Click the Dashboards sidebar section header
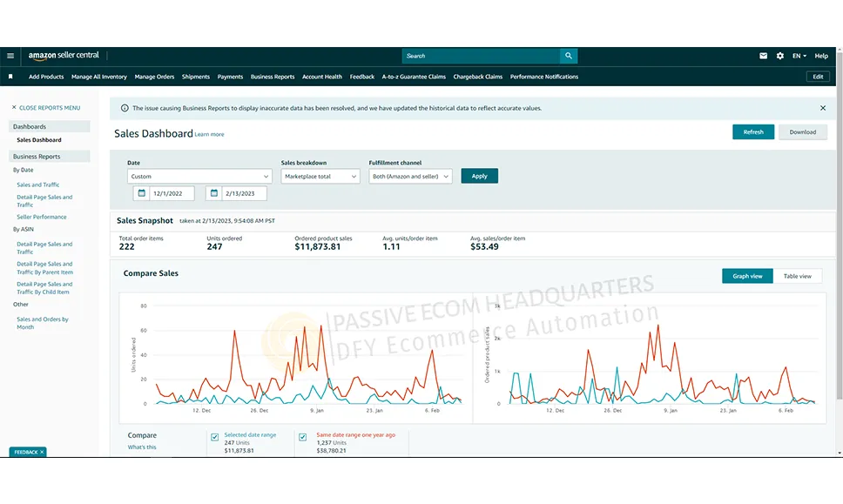 [50, 127]
